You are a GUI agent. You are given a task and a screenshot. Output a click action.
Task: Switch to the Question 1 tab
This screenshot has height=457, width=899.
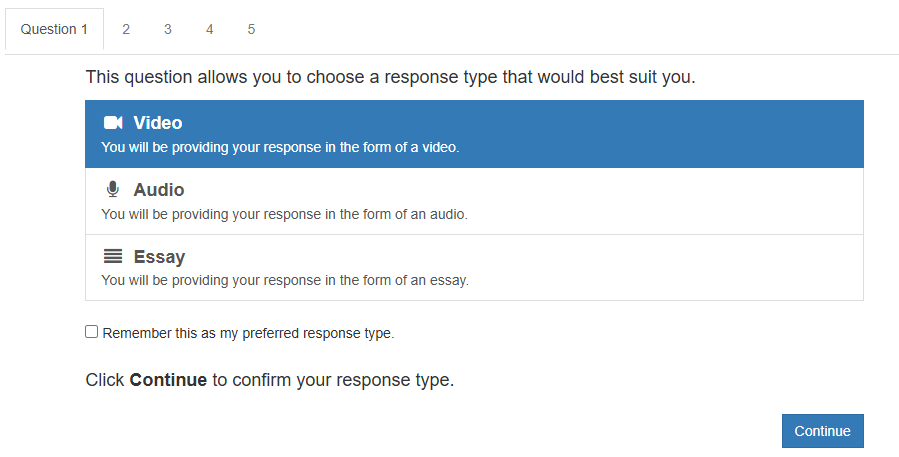coord(54,29)
